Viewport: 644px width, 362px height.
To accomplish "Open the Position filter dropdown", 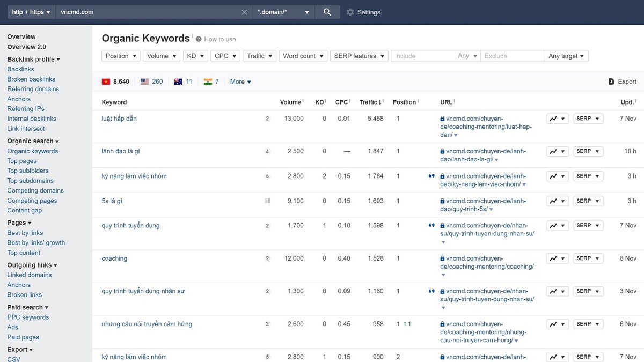I will pyautogui.click(x=121, y=56).
